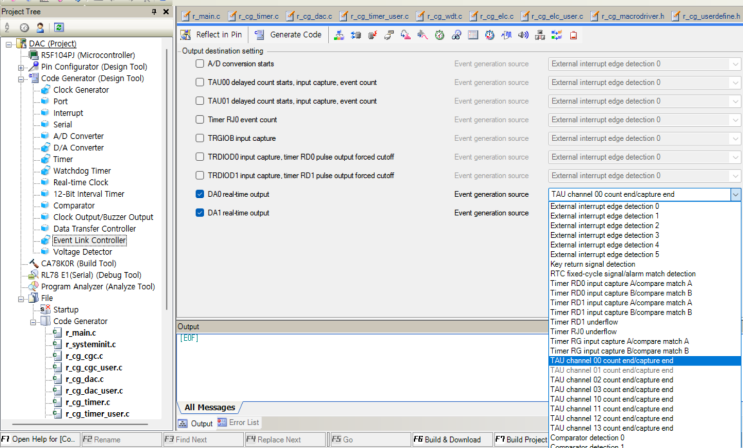
Task: Open the Port settings toolbar icon
Action: [355, 35]
